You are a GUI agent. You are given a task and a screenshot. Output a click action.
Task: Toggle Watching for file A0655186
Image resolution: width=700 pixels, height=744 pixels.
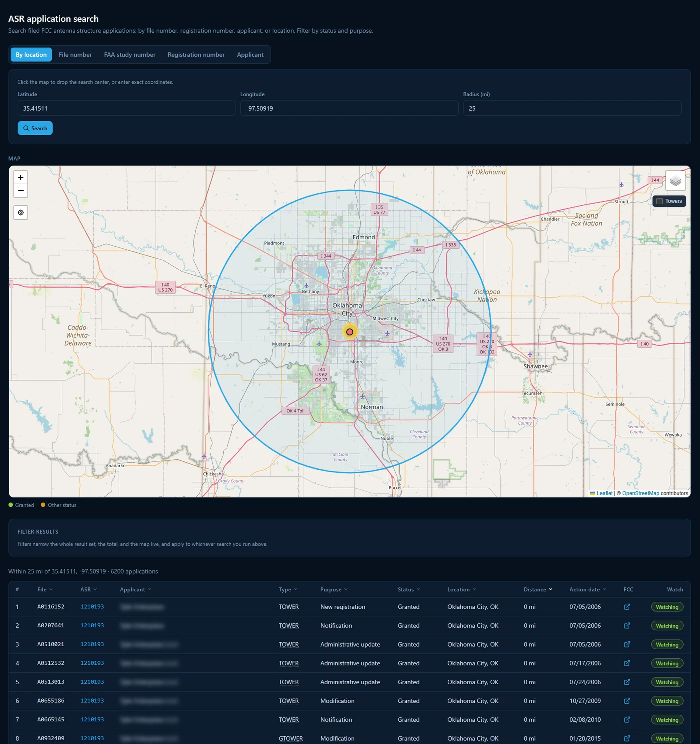pos(667,701)
